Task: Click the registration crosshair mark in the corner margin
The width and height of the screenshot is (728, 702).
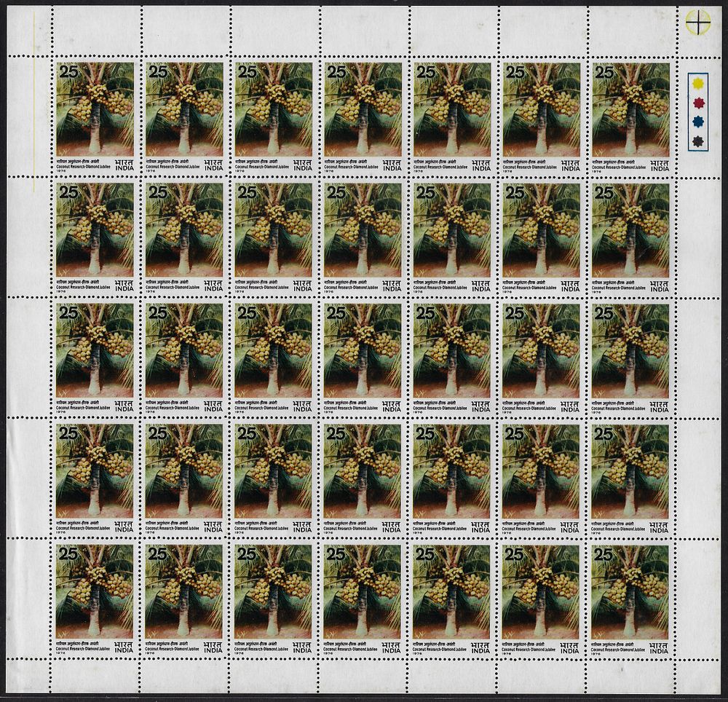Action: click(x=699, y=22)
